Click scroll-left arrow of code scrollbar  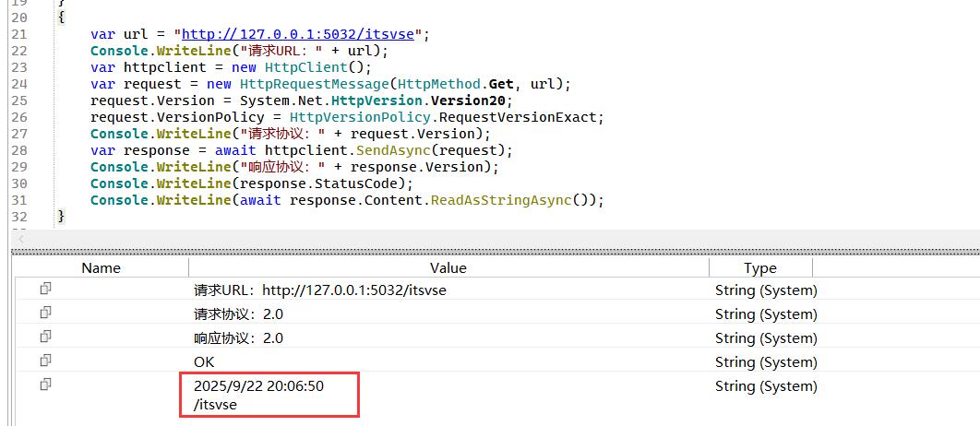pos(21,239)
